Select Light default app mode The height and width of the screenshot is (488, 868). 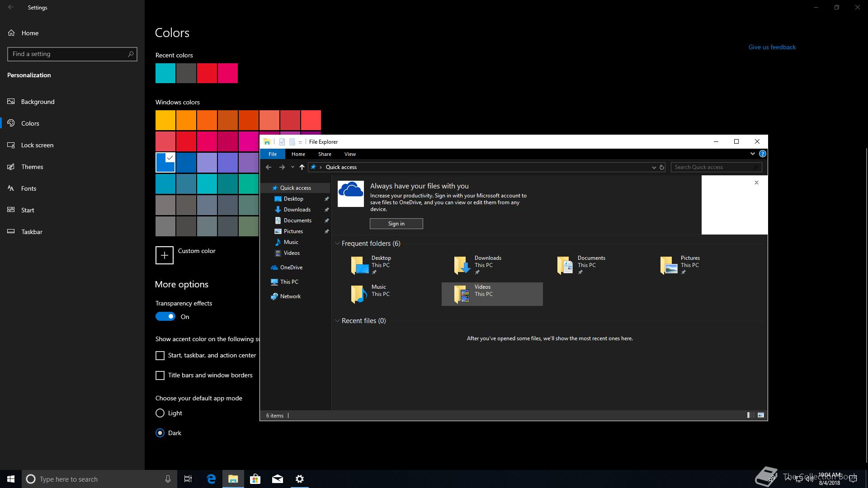point(160,413)
